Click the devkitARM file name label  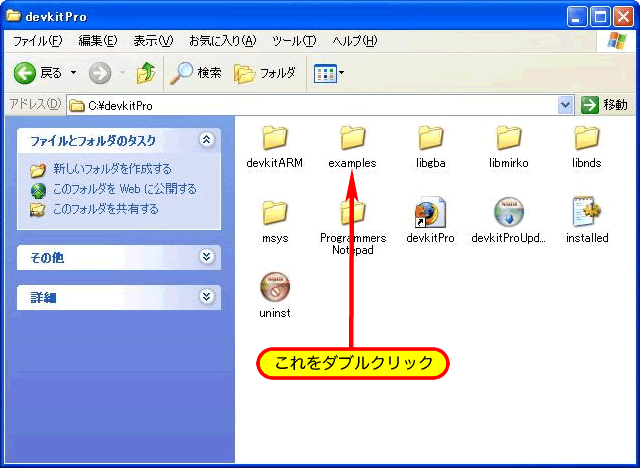click(x=275, y=163)
